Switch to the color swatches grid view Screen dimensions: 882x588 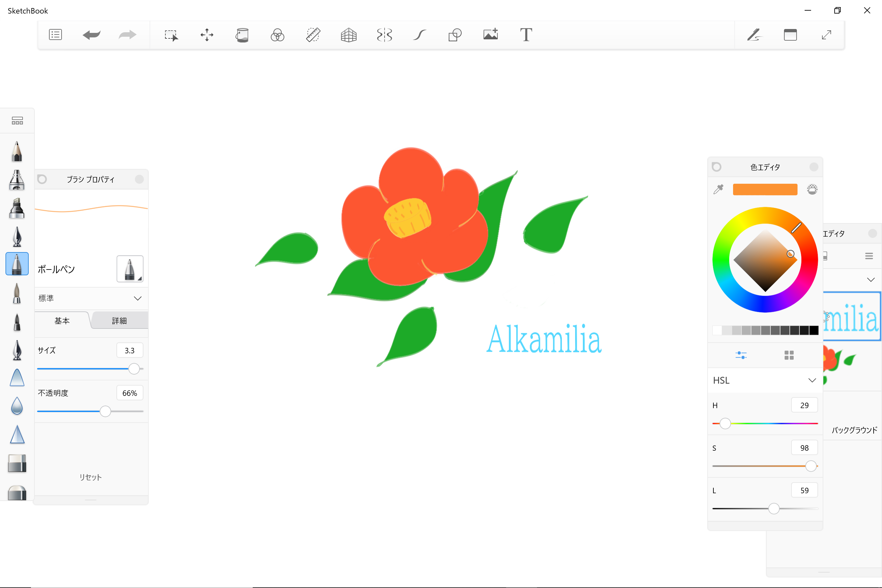(x=789, y=355)
